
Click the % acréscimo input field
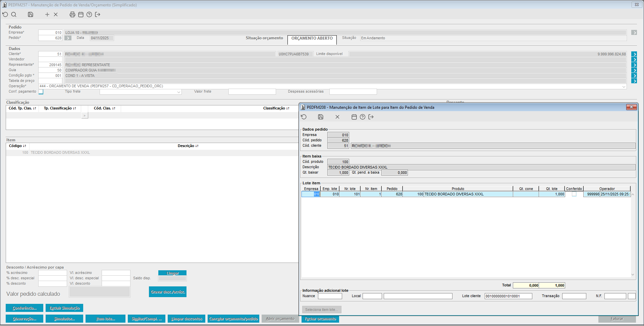click(x=53, y=273)
